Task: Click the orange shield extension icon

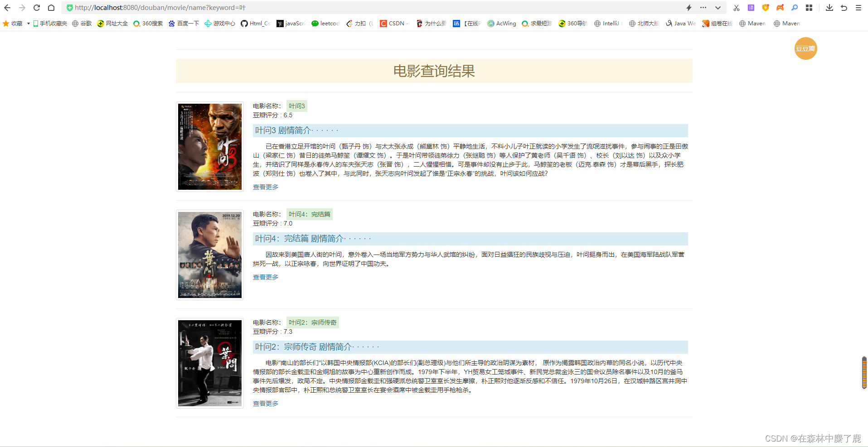Action: 766,8
